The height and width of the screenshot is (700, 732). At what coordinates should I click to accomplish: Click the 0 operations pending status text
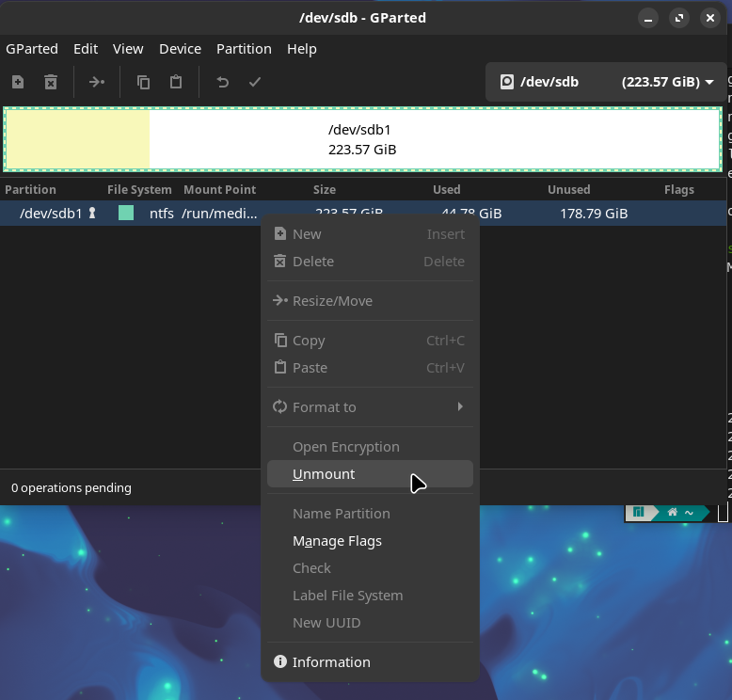(x=72, y=487)
